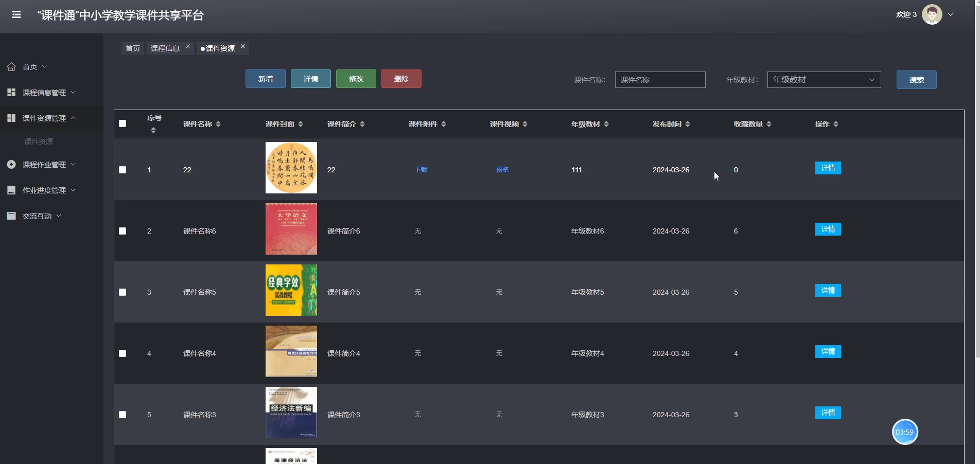Sort by 课件封面 column arrows

pos(301,124)
